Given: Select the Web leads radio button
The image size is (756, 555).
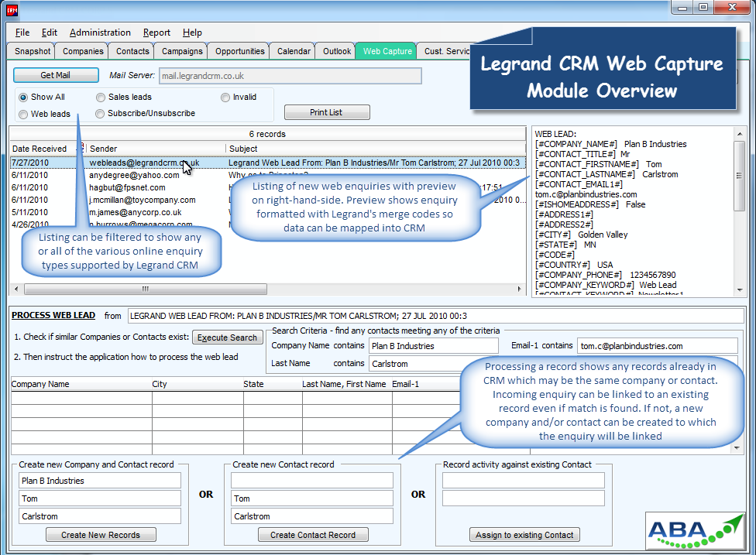Looking at the screenshot, I should click(x=23, y=115).
